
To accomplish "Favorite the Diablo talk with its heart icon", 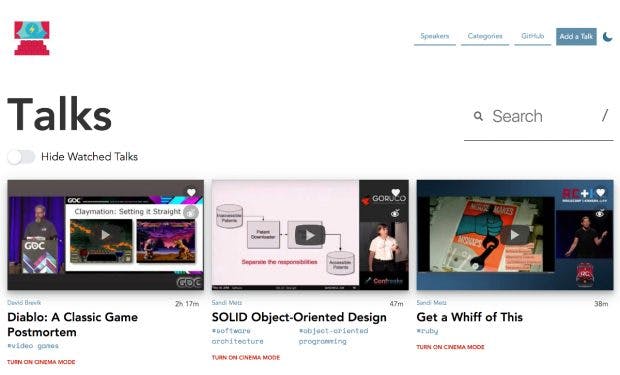I will pos(191,193).
